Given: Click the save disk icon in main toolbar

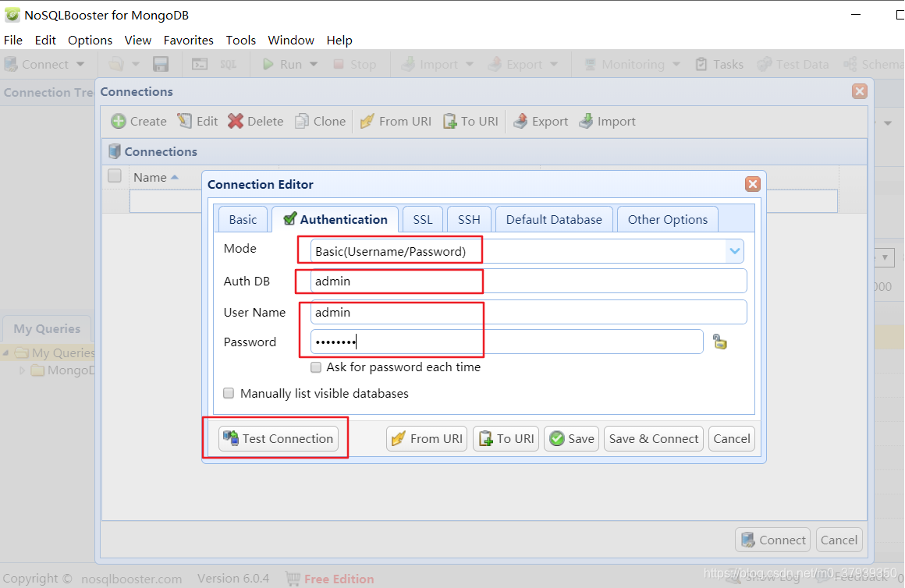Looking at the screenshot, I should click(x=161, y=64).
